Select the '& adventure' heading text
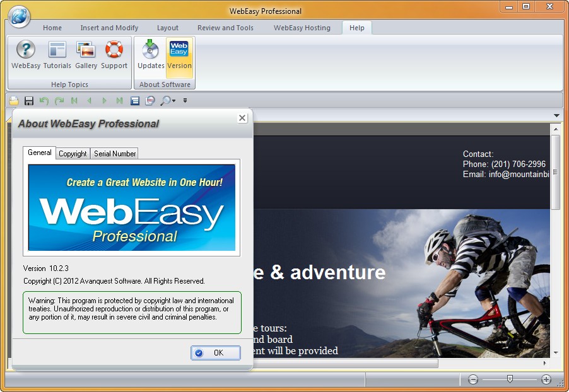Image resolution: width=569 pixels, height=392 pixels. click(327, 272)
